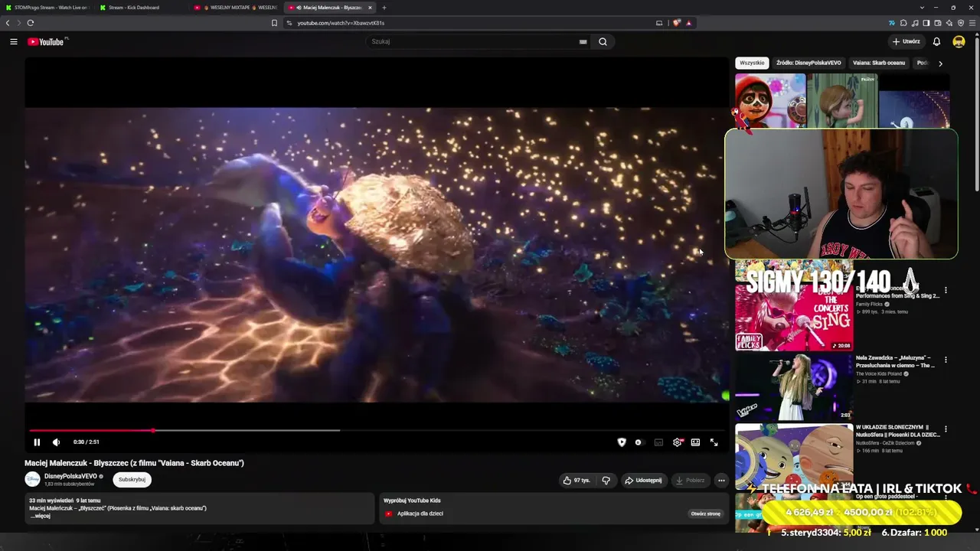Click the browser address bar URL
Viewport: 980px width, 551px height.
341,23
